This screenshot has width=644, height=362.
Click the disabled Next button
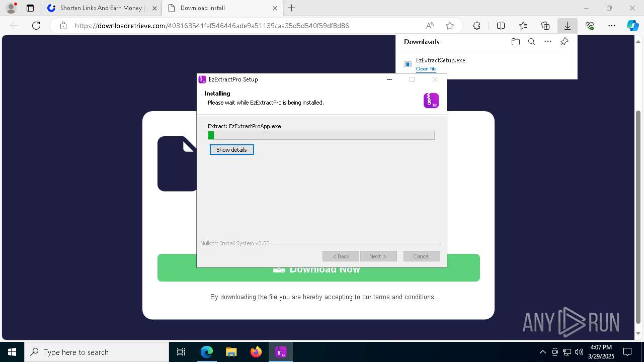pos(378,256)
